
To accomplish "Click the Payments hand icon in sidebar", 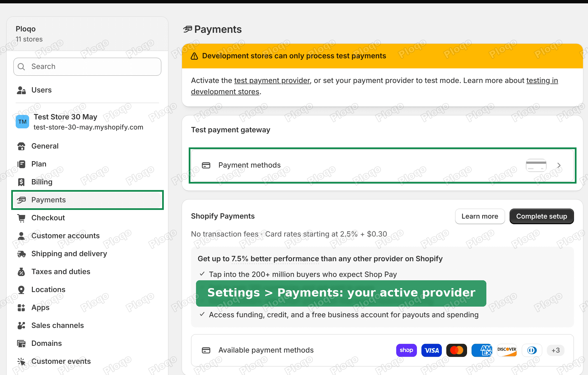I will coord(21,200).
